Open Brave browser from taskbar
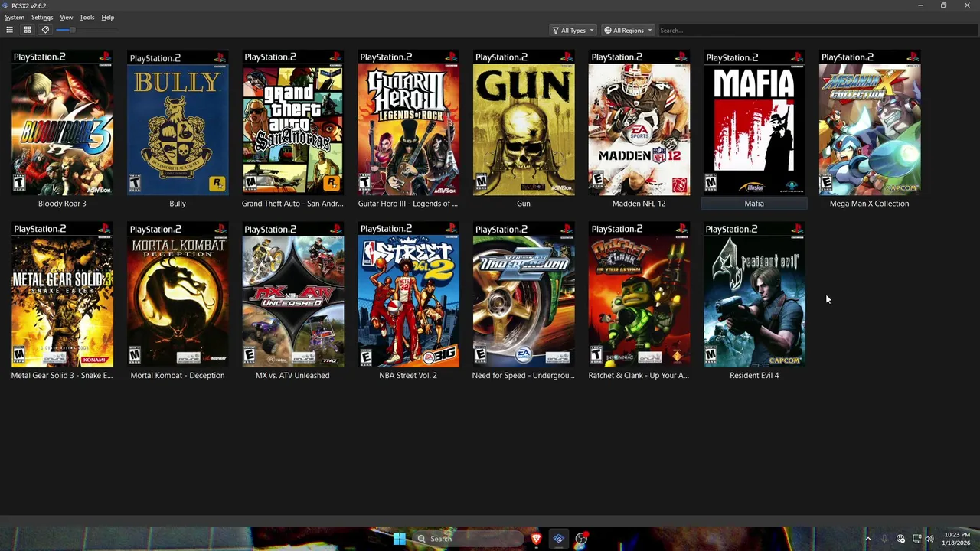This screenshot has height=551, width=980. 536,539
